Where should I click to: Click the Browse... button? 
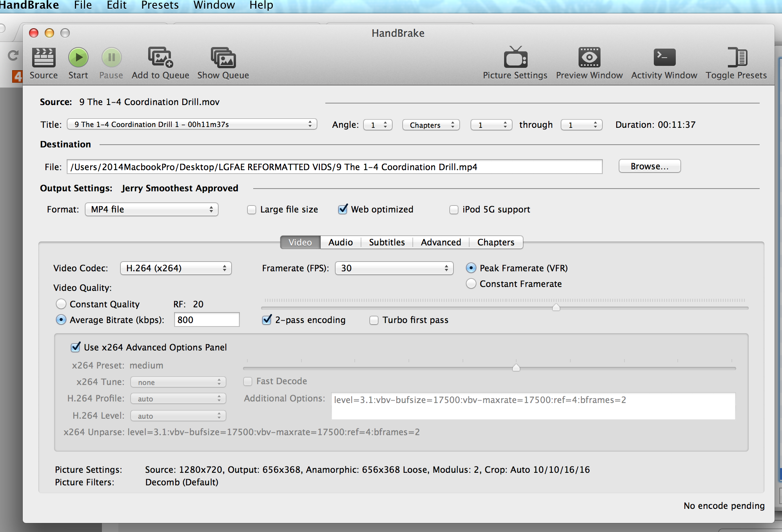pos(650,166)
